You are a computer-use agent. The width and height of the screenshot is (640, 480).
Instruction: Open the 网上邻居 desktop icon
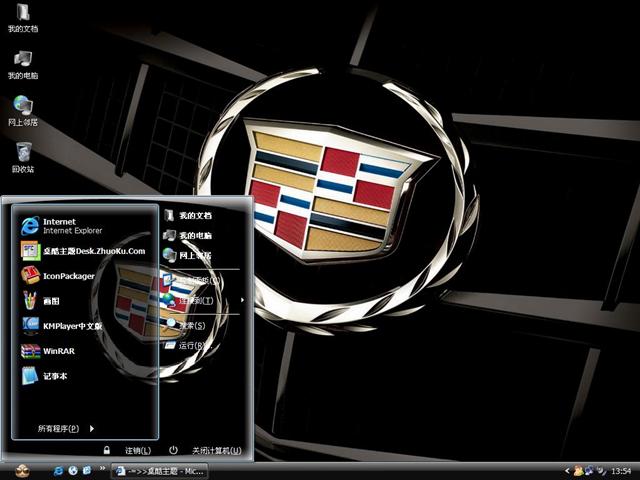click(23, 111)
